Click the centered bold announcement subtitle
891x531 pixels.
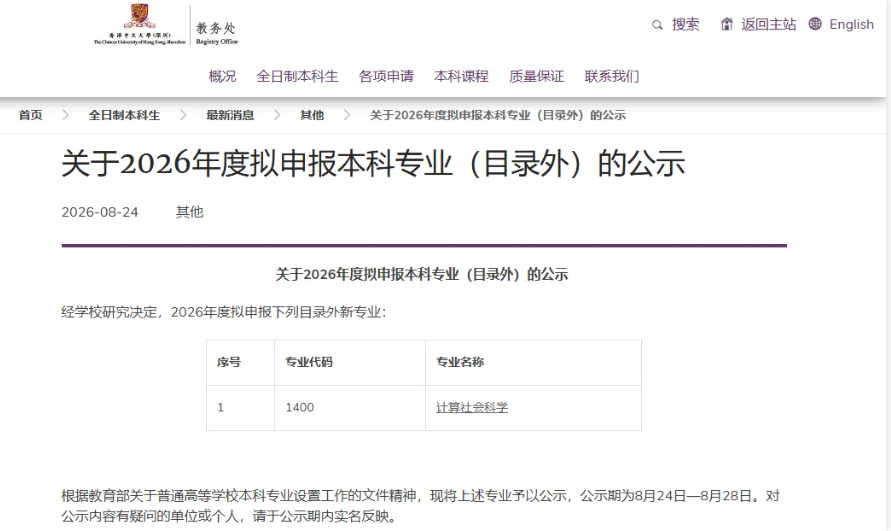pos(422,275)
